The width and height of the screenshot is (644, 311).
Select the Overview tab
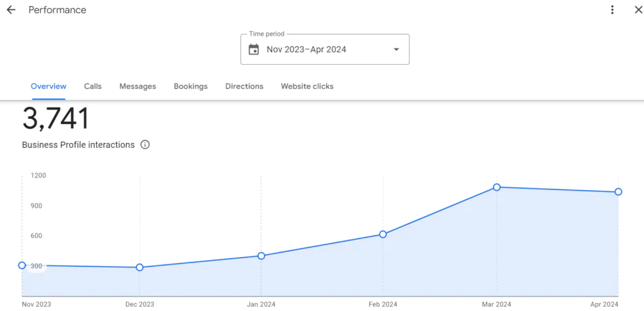point(48,86)
